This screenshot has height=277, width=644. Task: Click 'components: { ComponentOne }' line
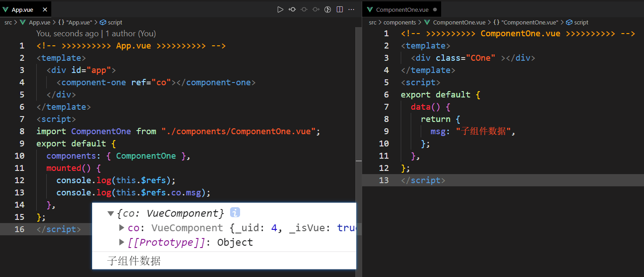coord(118,156)
